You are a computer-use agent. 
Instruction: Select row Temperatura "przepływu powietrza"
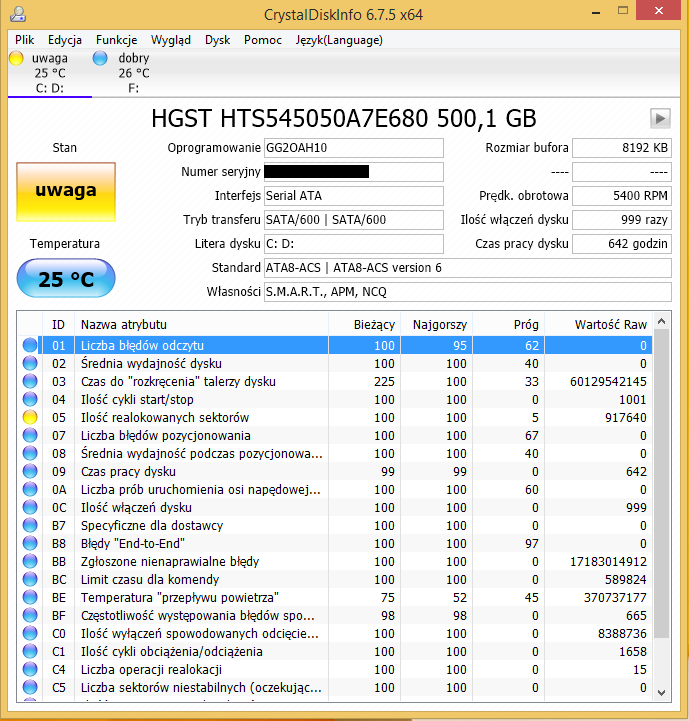[x=335, y=597]
